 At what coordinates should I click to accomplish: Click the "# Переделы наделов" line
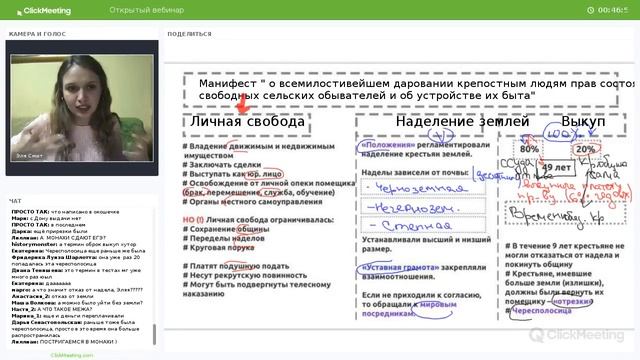pyautogui.click(x=223, y=238)
